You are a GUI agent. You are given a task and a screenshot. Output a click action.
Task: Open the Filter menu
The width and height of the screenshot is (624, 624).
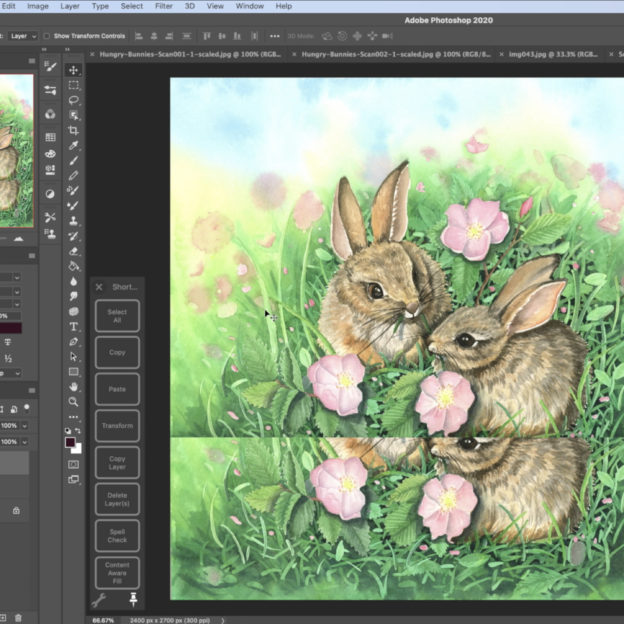click(x=164, y=6)
